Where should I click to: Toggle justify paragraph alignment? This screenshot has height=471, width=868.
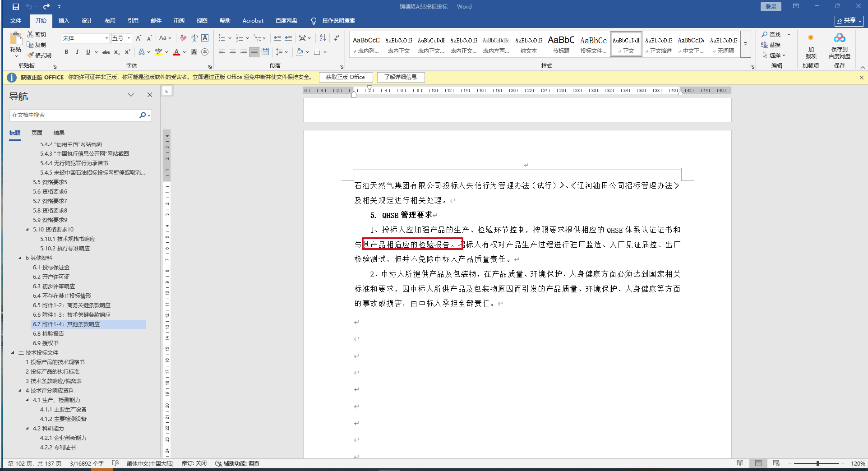click(x=254, y=52)
